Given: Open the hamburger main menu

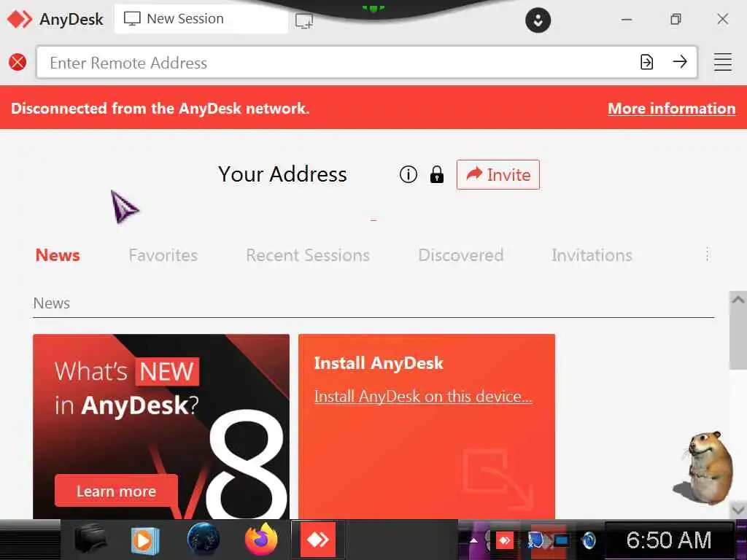Looking at the screenshot, I should click(722, 62).
